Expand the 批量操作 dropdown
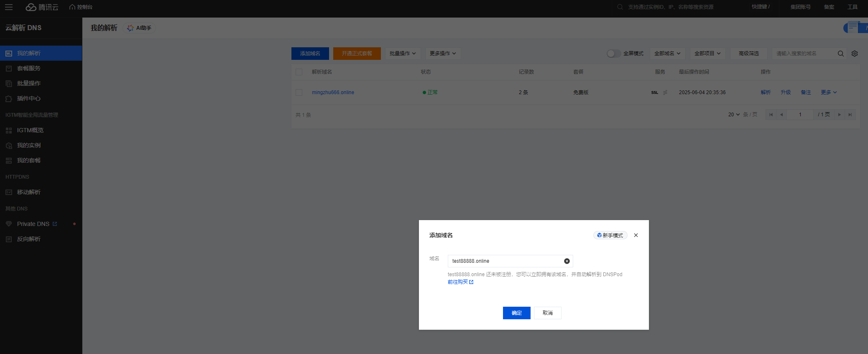This screenshot has height=354, width=868. click(x=402, y=54)
